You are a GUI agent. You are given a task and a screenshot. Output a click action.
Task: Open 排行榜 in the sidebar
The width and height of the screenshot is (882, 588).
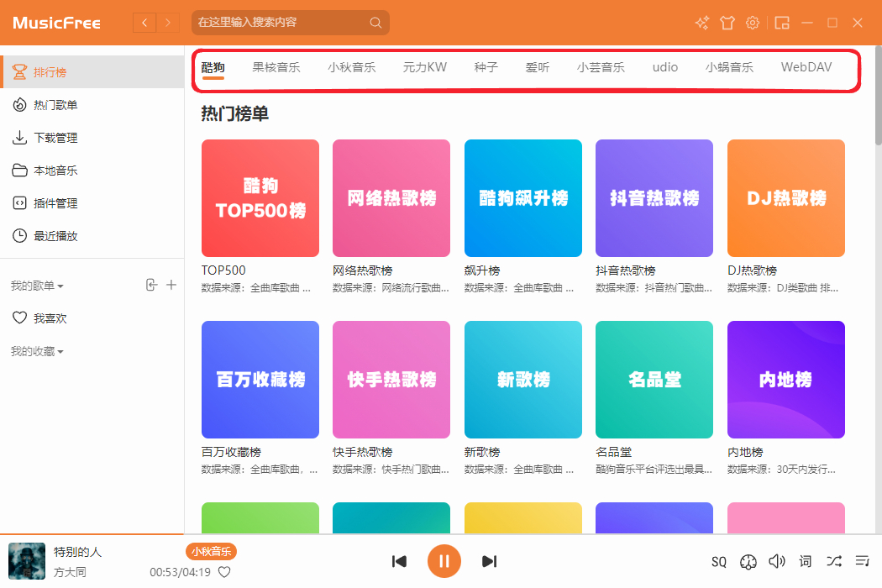pyautogui.click(x=92, y=72)
